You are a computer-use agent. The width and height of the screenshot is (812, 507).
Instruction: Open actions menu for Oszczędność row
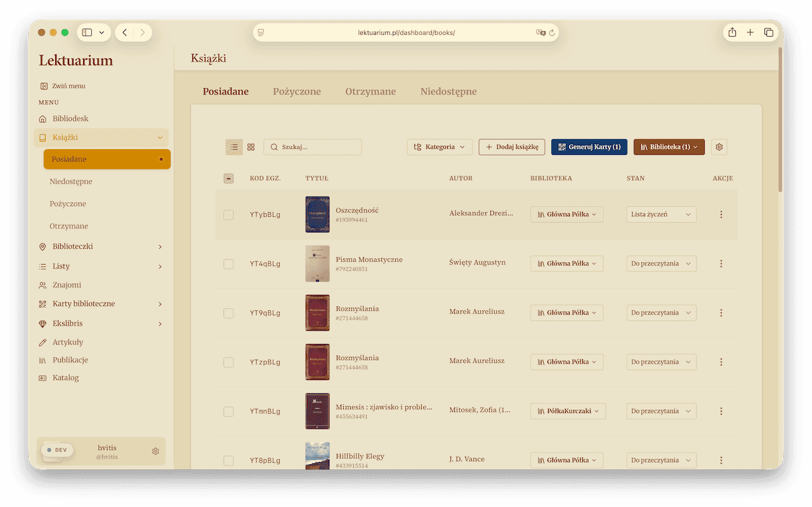click(x=721, y=214)
